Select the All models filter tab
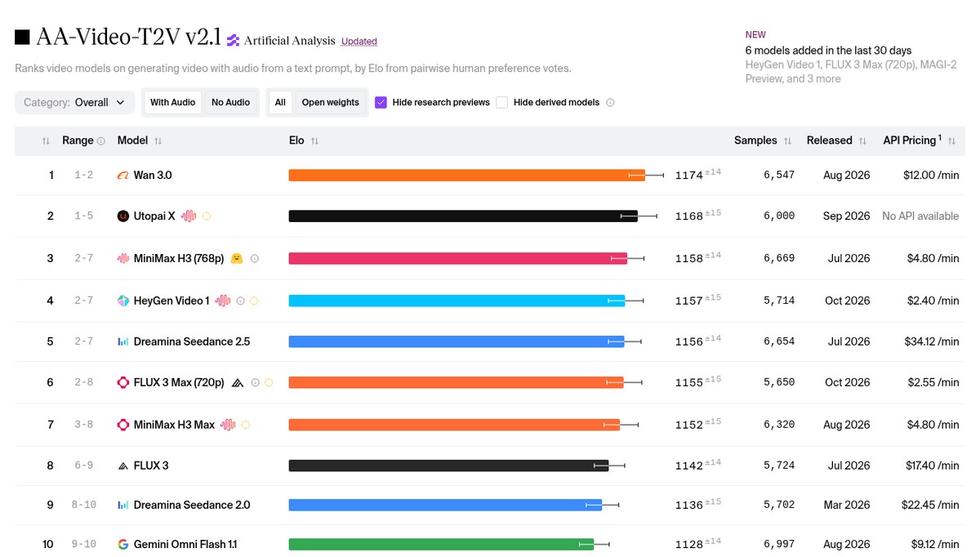This screenshot has width=980, height=557. click(x=280, y=102)
